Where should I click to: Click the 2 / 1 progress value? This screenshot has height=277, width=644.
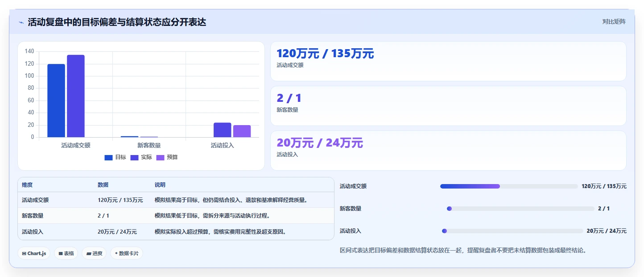[x=604, y=209]
